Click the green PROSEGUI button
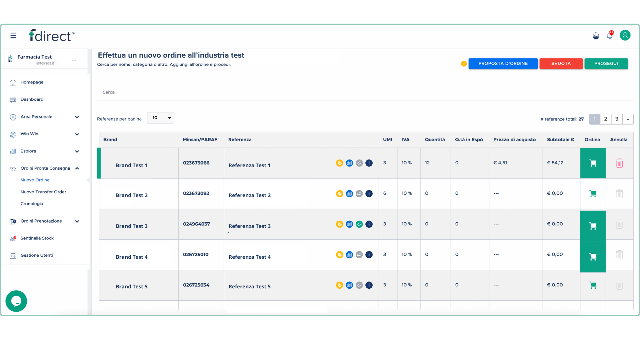Image resolution: width=644 pixels, height=340 pixels. click(x=606, y=63)
